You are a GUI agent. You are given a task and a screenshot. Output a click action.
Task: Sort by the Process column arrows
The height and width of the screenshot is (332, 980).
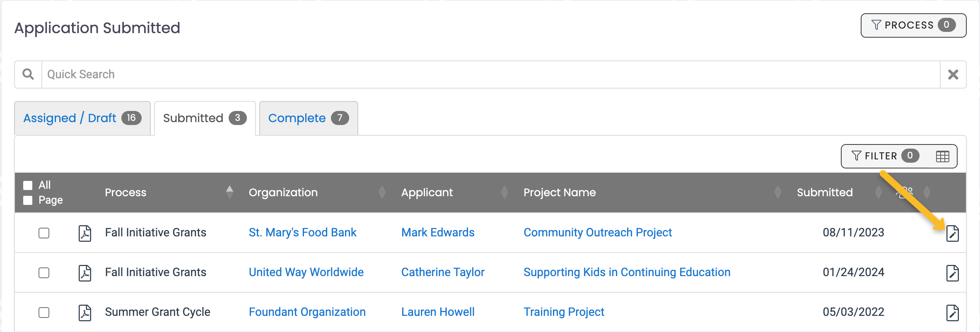[229, 192]
